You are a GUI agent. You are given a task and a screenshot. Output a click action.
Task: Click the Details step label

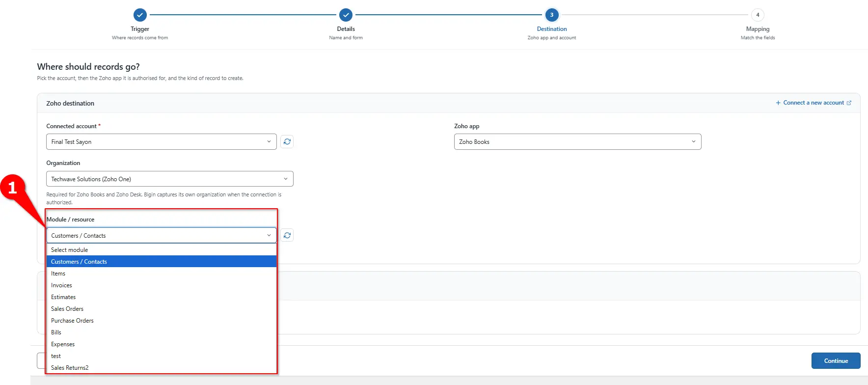coord(346,29)
